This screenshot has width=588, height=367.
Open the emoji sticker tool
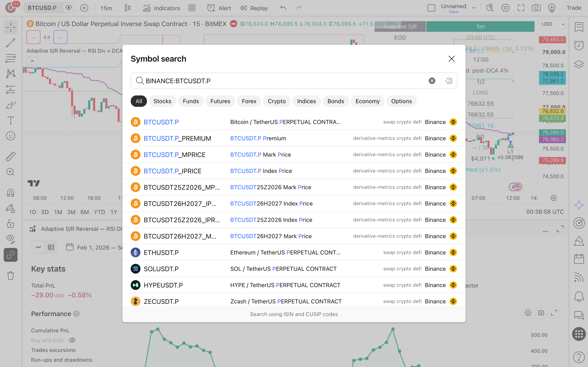pos(10,136)
